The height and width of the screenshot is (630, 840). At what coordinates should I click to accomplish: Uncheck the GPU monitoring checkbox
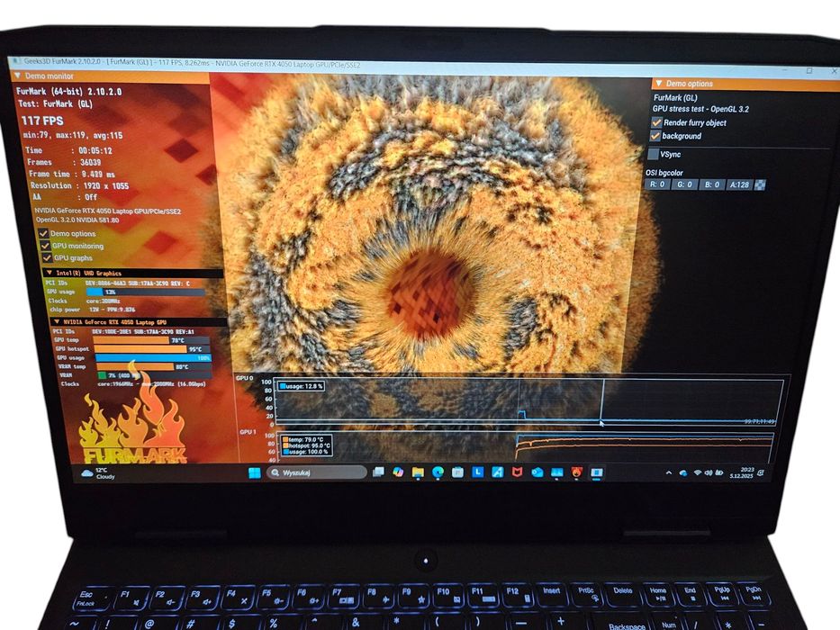click(45, 246)
